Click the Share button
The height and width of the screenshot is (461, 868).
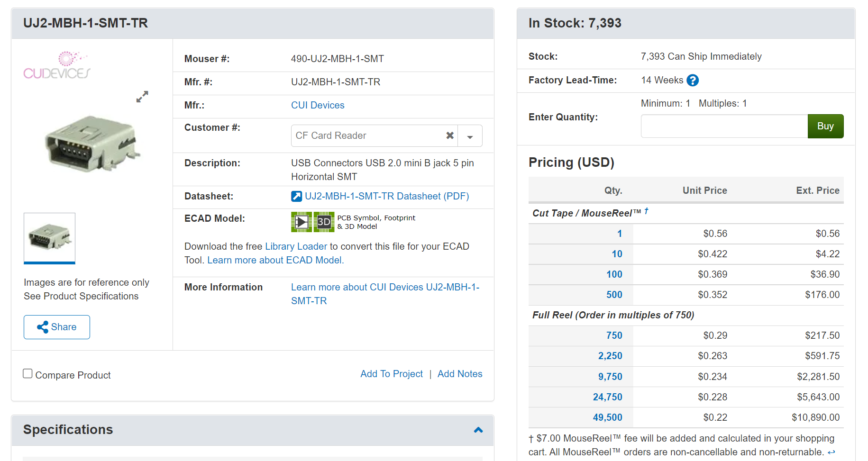click(57, 327)
